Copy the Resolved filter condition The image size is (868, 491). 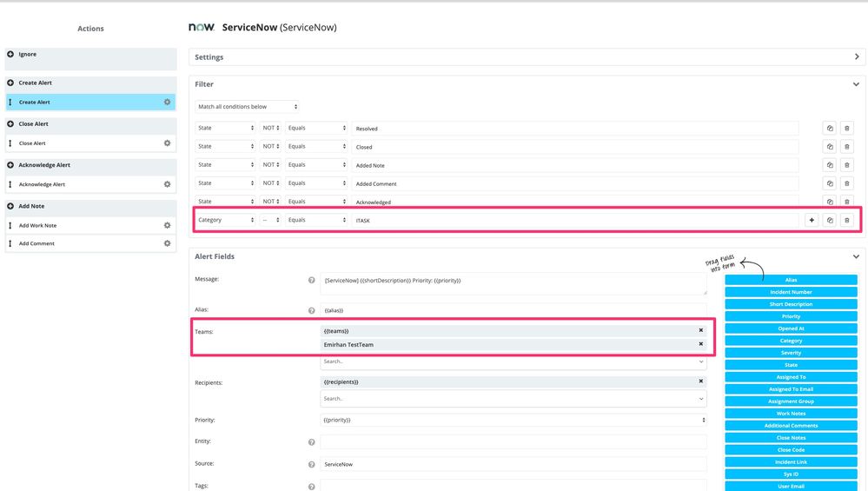(x=829, y=128)
